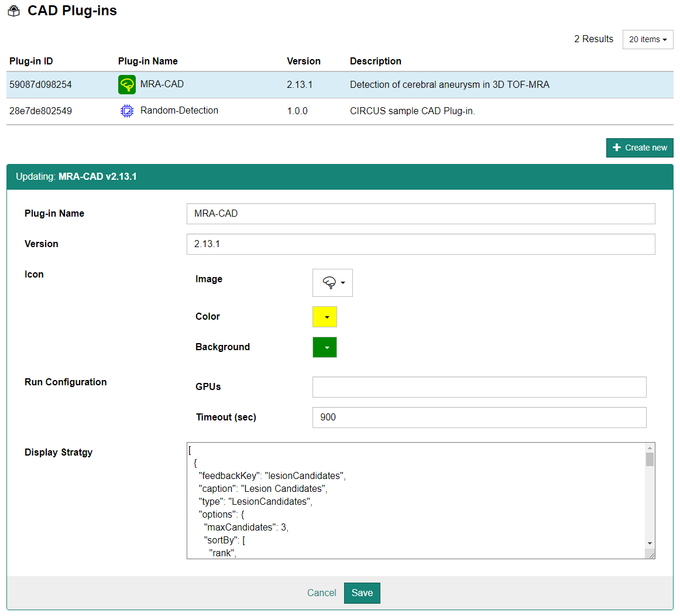Select the MRA-CAD plug-in row

(x=339, y=85)
